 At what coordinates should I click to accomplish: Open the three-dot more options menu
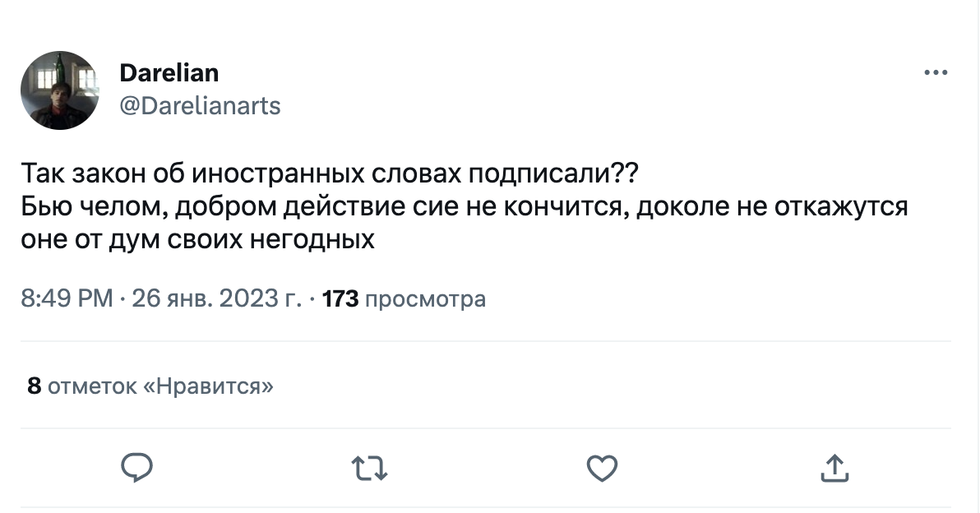pyautogui.click(x=936, y=73)
